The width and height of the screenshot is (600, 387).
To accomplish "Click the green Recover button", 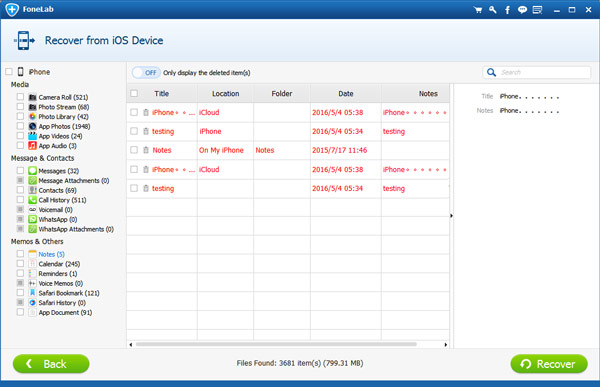I will pos(549,364).
